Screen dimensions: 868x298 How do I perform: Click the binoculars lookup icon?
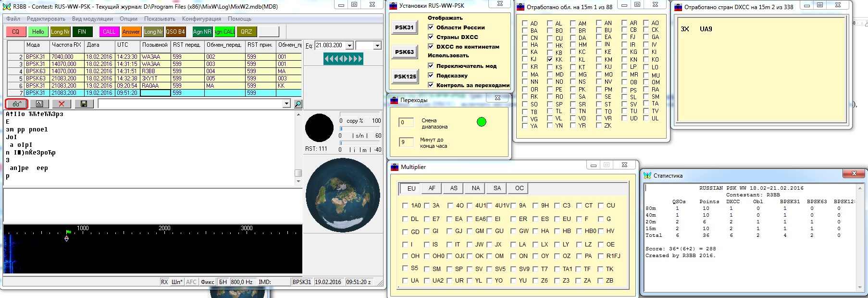point(17,104)
